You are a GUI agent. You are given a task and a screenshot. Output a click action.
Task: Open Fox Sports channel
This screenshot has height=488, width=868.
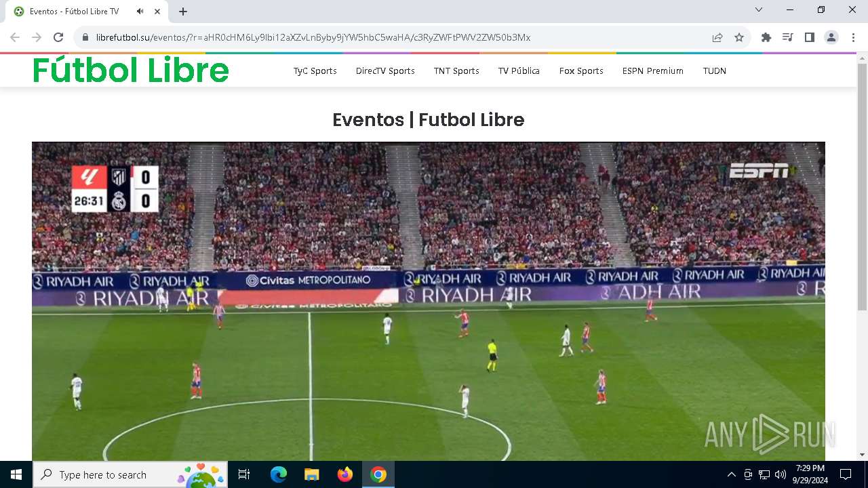pos(581,70)
